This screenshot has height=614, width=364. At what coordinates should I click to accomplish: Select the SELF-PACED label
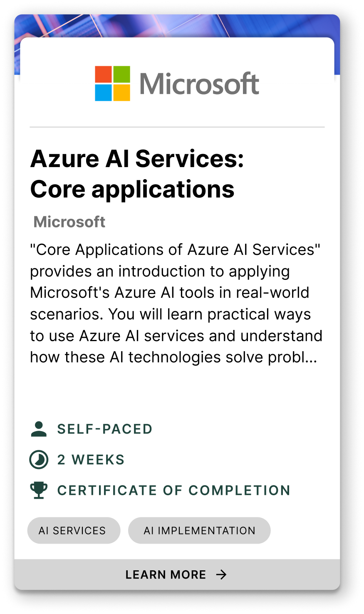click(105, 429)
